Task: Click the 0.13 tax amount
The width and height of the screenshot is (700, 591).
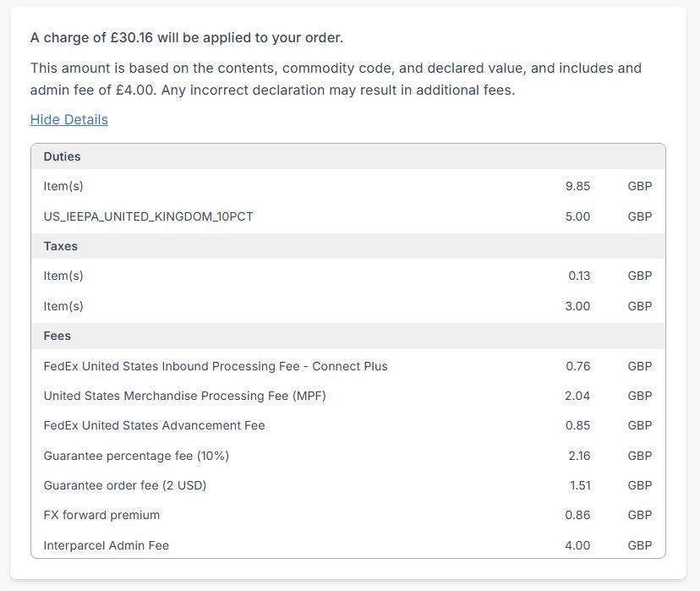Action: click(x=579, y=276)
